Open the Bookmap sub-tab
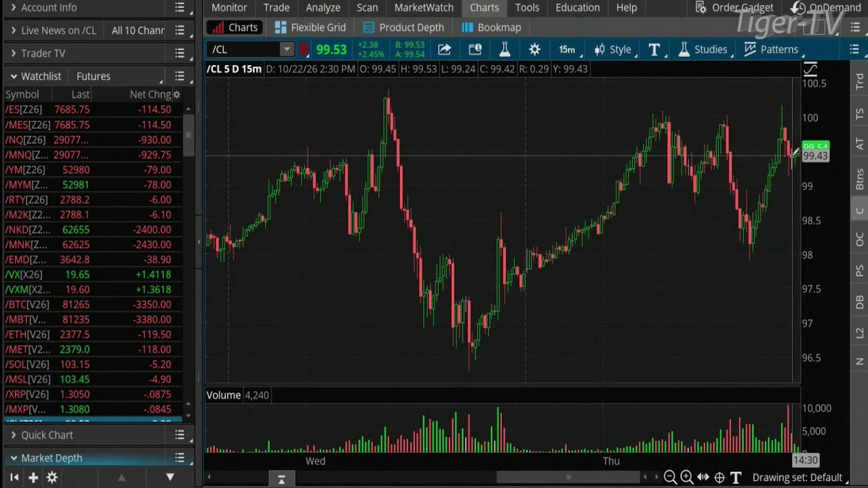868x488 pixels. tap(492, 28)
